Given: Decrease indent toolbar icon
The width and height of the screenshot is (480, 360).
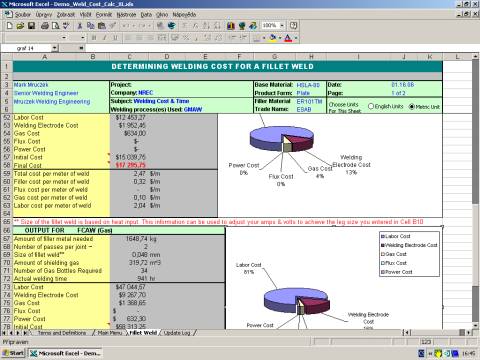Looking at the screenshot, I should (x=232, y=38).
